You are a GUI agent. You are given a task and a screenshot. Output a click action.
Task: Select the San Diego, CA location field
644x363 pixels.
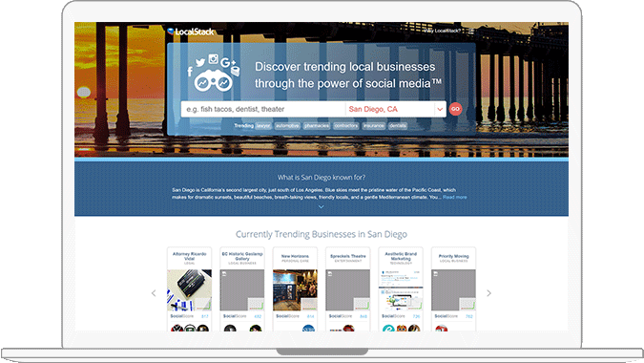click(x=390, y=109)
